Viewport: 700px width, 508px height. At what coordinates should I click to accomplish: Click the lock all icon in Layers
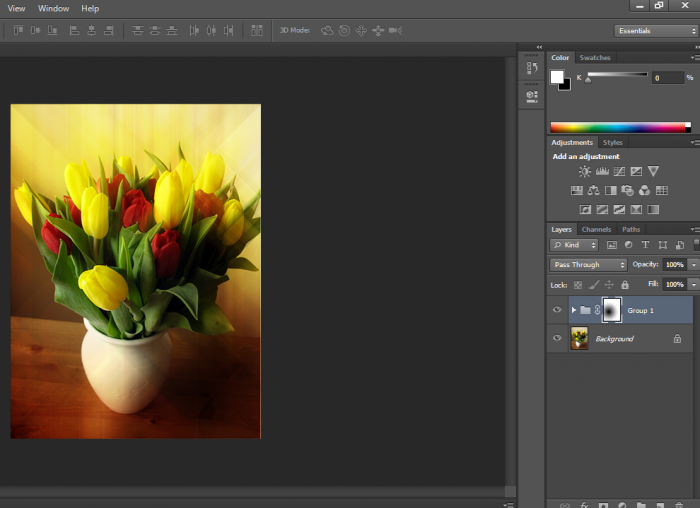(625, 285)
